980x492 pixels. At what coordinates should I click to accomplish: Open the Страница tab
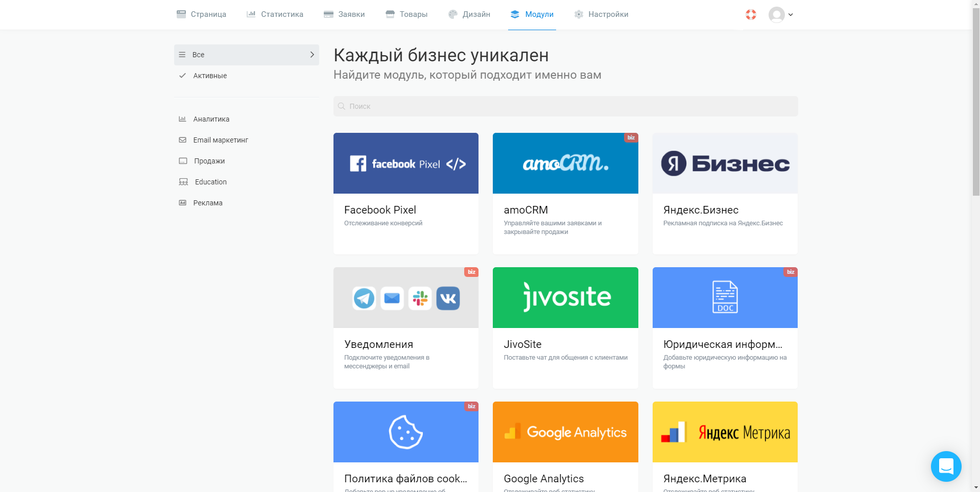click(x=201, y=14)
